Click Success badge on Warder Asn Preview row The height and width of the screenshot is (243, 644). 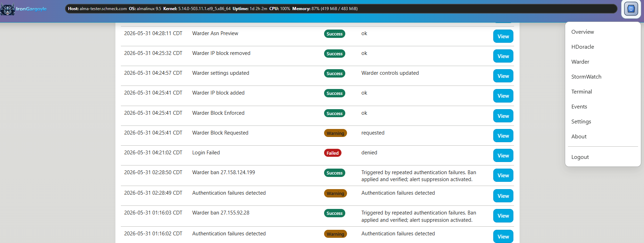click(335, 34)
